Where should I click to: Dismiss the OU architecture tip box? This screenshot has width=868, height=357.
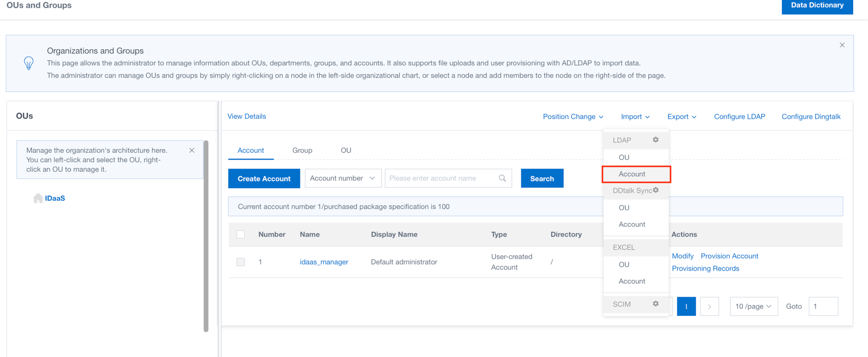pyautogui.click(x=192, y=151)
